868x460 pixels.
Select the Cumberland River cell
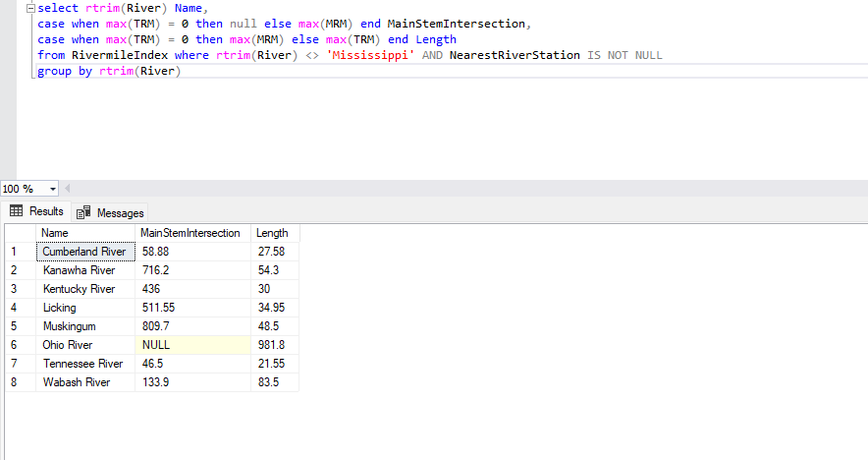[x=85, y=252]
